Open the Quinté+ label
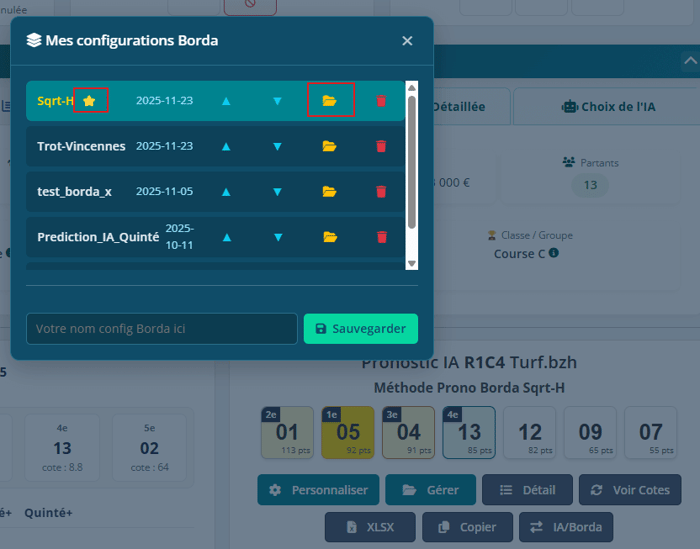700x549 pixels. tap(48, 513)
